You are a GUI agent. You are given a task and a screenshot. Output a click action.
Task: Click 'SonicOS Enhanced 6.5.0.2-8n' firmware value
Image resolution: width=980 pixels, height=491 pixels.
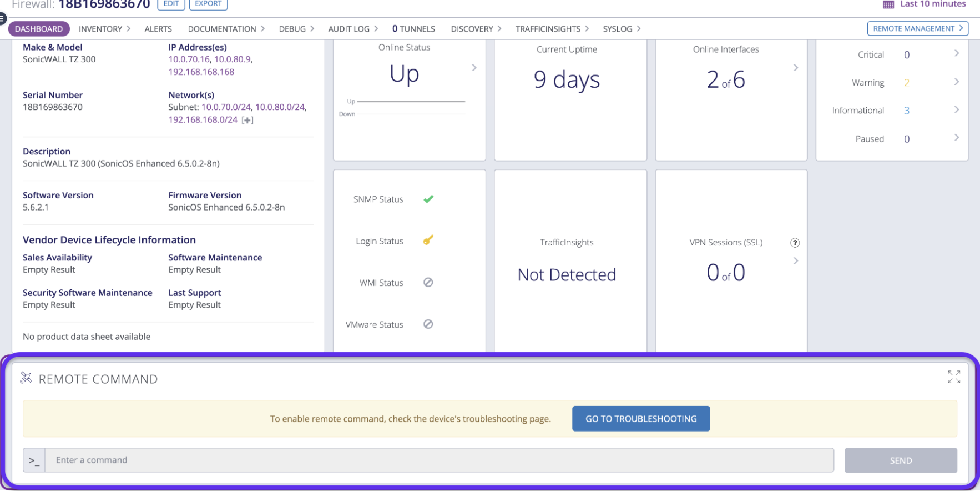point(226,207)
